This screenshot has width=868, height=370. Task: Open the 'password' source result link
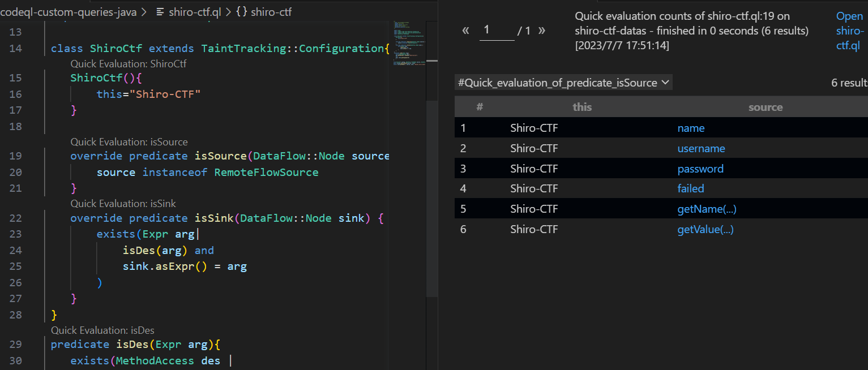(x=700, y=169)
